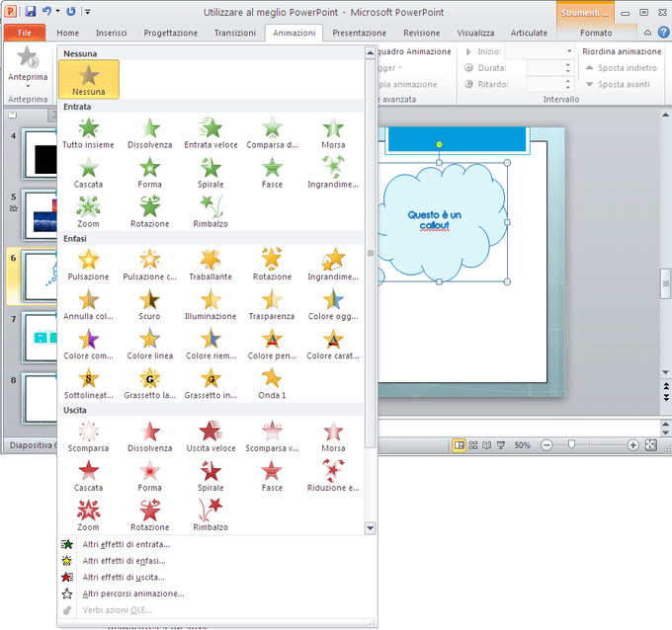672x630 pixels.
Task: Click the Durata input field
Action: (x=544, y=68)
